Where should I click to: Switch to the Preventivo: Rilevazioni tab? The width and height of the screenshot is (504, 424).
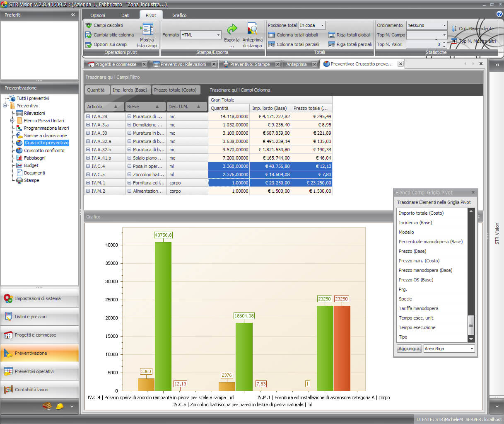pos(183,64)
